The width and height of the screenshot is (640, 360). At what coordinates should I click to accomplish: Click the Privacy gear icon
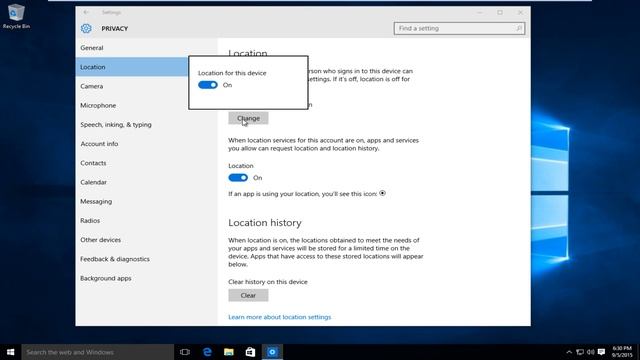pos(86,28)
